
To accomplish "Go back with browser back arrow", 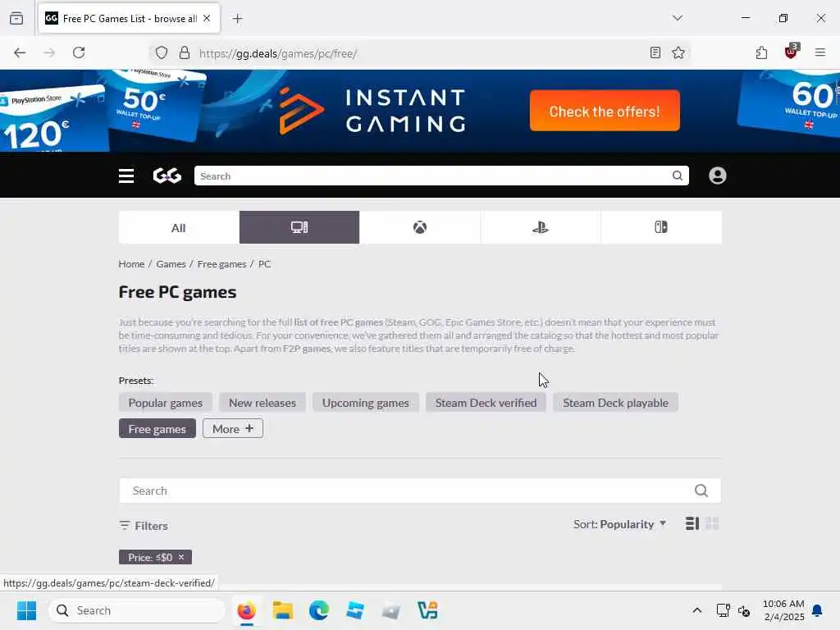I will tap(20, 52).
